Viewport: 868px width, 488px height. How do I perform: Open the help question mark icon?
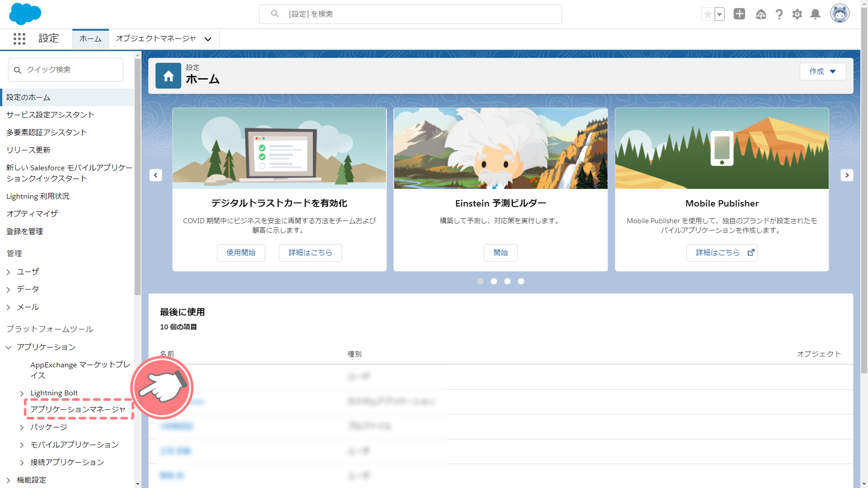[x=779, y=14]
